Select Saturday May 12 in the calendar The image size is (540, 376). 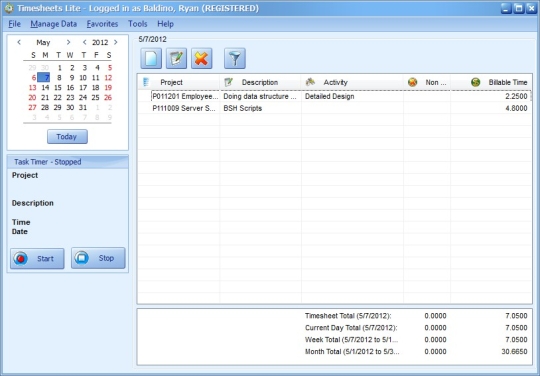108,77
